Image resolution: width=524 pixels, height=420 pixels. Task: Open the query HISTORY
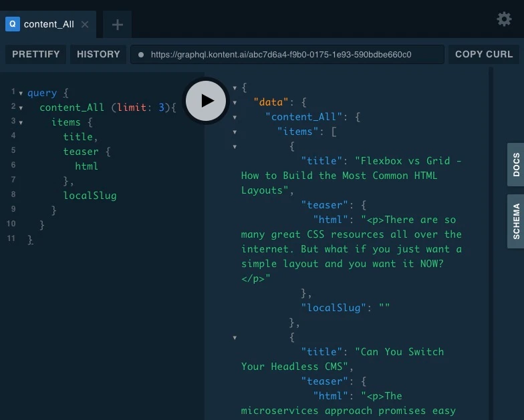[98, 54]
